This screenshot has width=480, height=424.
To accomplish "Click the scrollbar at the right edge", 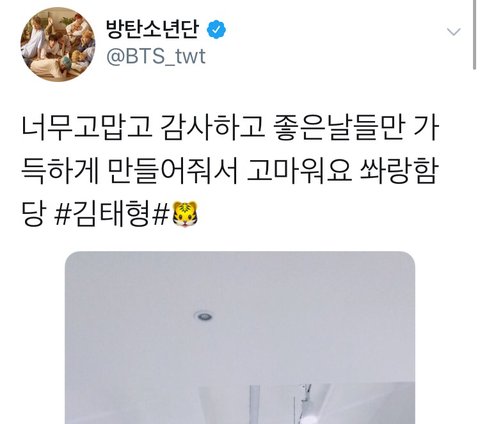I will point(474,35).
